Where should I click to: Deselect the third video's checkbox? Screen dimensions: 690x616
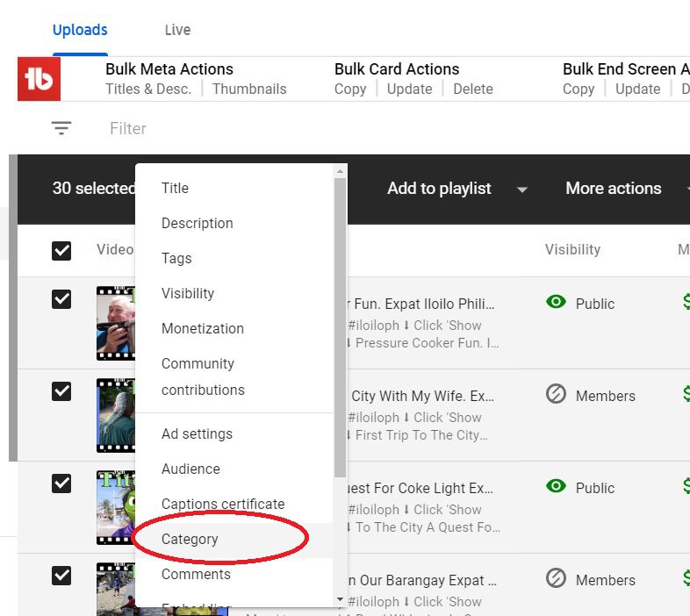click(x=61, y=483)
